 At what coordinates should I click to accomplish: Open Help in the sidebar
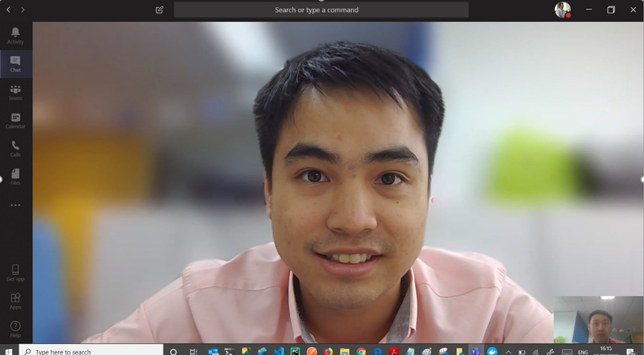pos(15,329)
